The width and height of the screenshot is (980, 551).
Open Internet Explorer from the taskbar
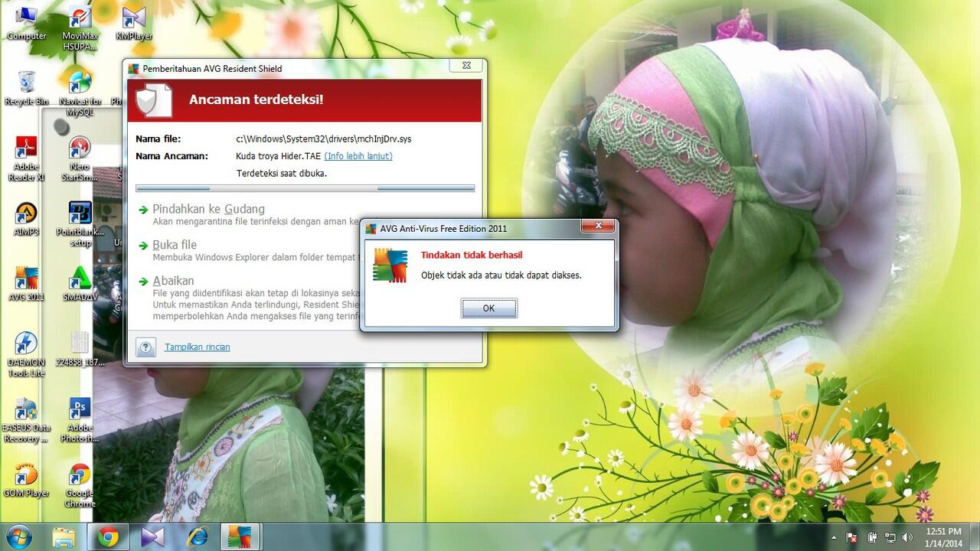[197, 537]
